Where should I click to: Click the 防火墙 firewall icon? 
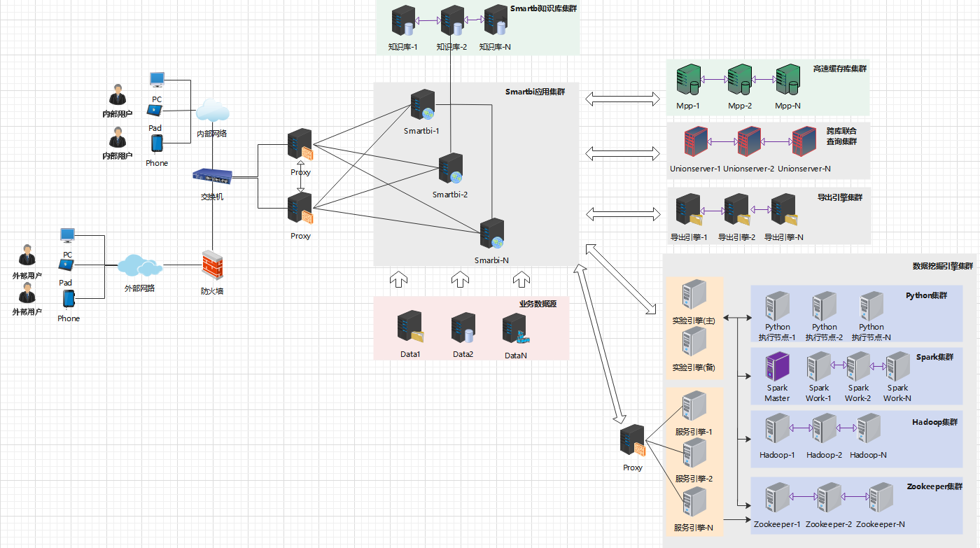click(211, 265)
